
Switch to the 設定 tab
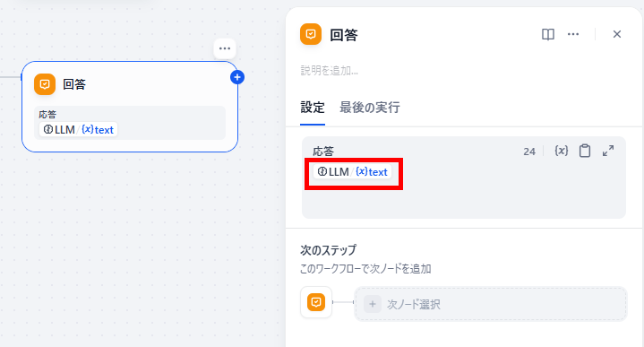click(x=313, y=108)
